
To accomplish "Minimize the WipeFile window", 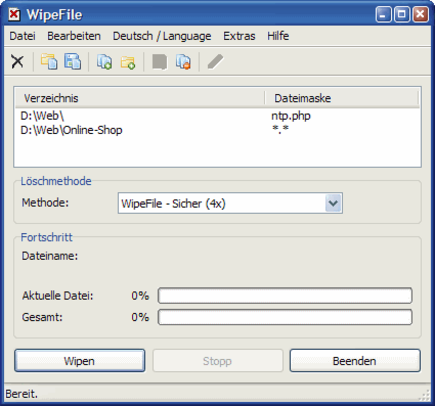I will coord(383,15).
